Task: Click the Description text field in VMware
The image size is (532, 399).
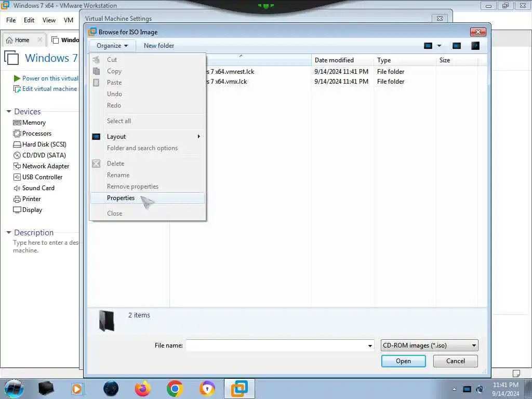Action: (x=46, y=247)
